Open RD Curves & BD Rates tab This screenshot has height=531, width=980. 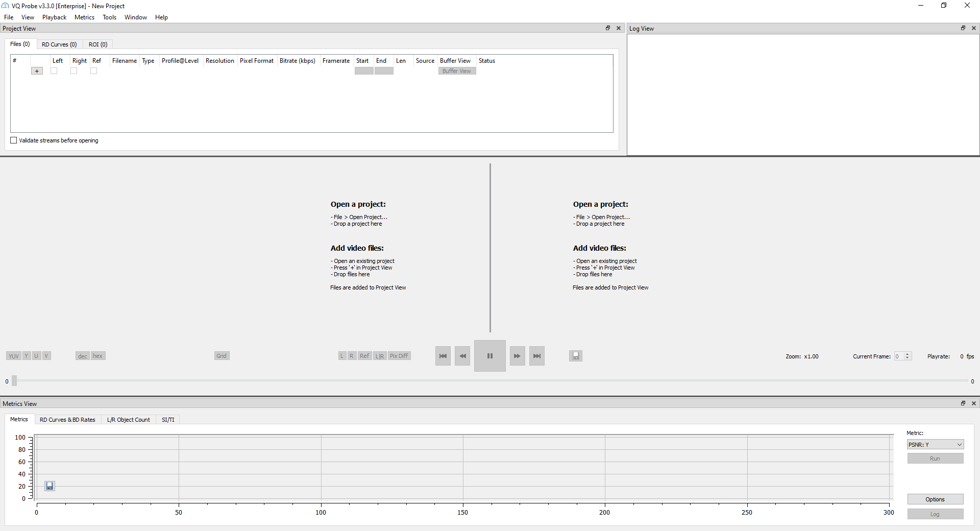(x=67, y=420)
